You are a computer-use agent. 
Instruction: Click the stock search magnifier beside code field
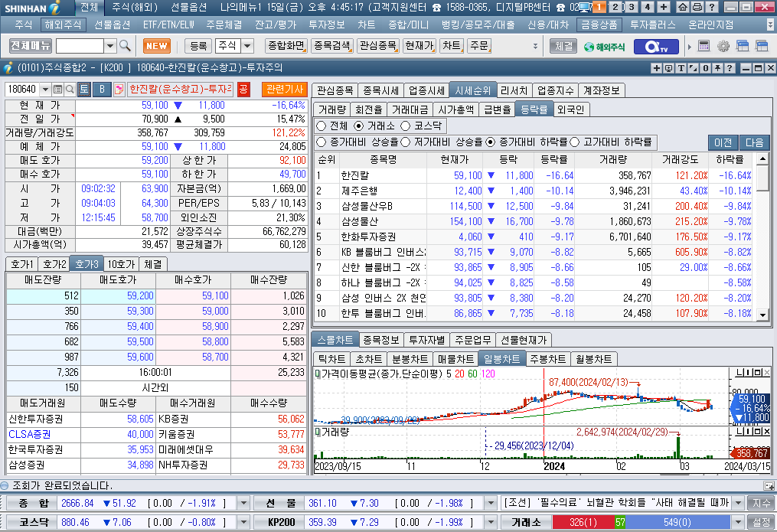(70, 89)
